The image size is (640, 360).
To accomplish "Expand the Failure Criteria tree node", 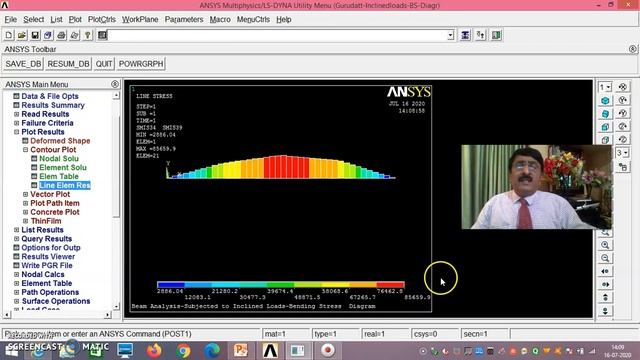I will tap(16, 123).
